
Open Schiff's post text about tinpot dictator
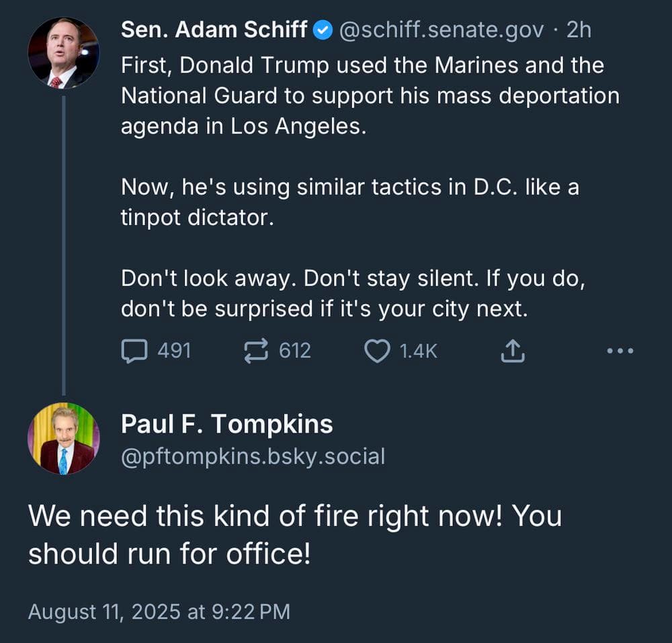click(350, 202)
